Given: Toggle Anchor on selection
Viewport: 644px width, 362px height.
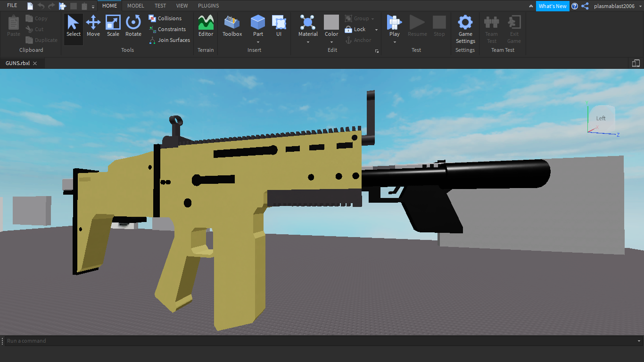Looking at the screenshot, I should (x=358, y=40).
